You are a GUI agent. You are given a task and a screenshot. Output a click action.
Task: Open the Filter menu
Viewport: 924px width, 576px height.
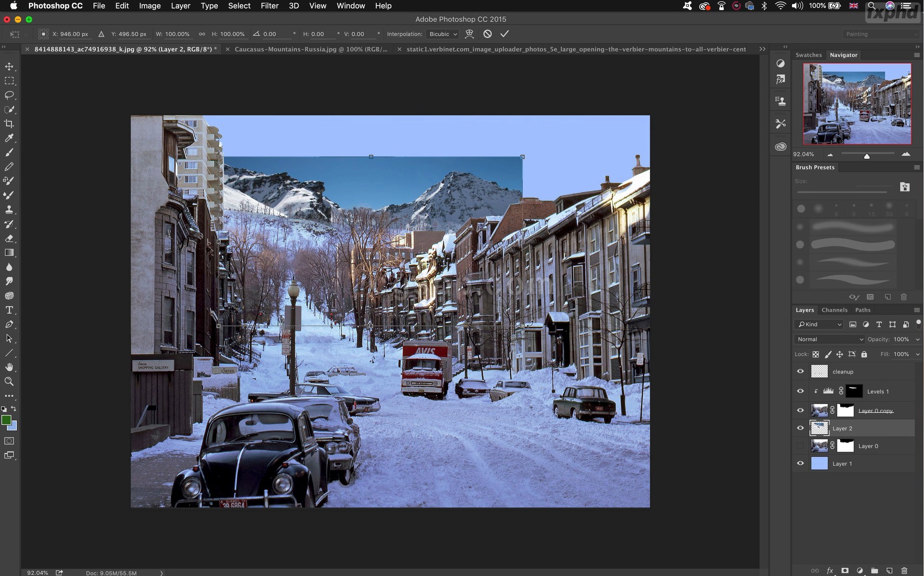click(x=269, y=6)
